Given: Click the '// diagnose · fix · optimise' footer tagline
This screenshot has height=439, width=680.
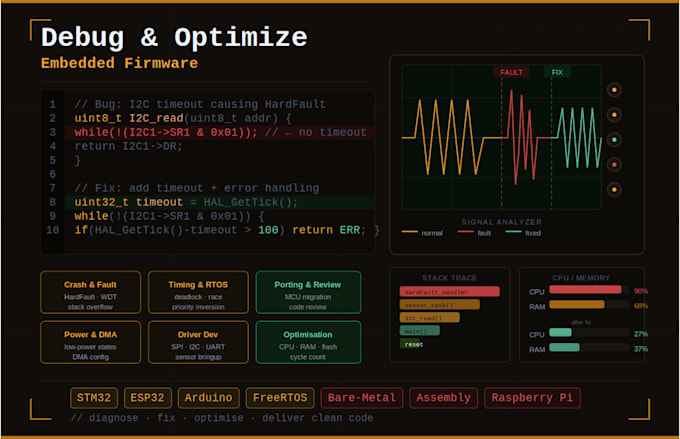Looking at the screenshot, I should click(x=222, y=418).
